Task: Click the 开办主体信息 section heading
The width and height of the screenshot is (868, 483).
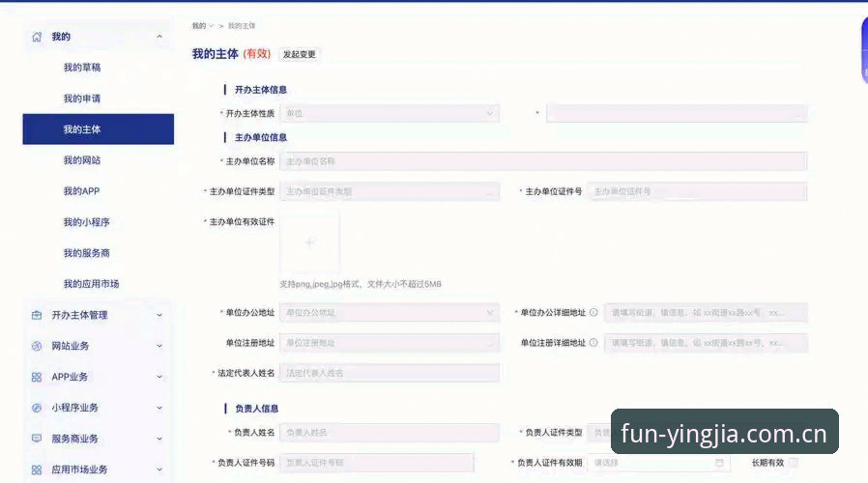Action: [261, 90]
